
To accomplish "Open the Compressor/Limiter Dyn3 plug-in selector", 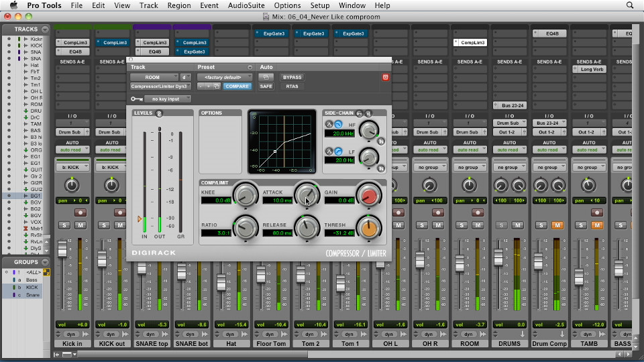I will pos(160,86).
